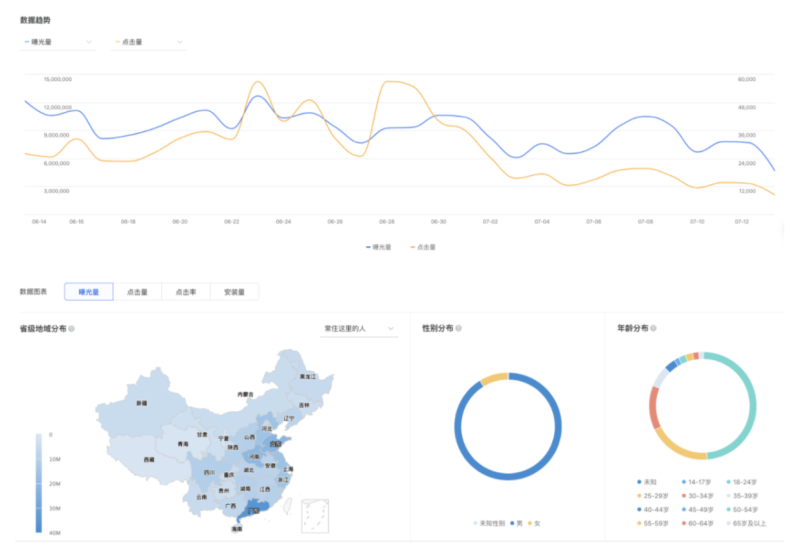Toggle 曝光量 series in line chart legend
Viewport: 800px width, 551px height.
(378, 246)
